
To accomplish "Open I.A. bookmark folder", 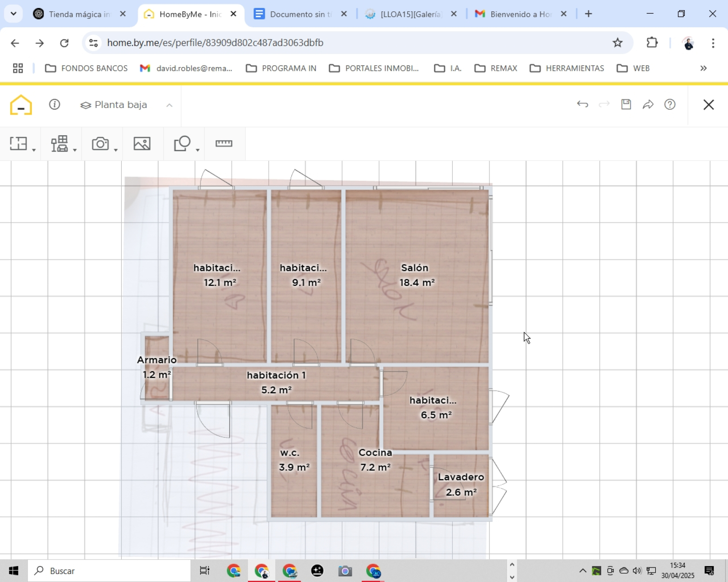I will [448, 69].
